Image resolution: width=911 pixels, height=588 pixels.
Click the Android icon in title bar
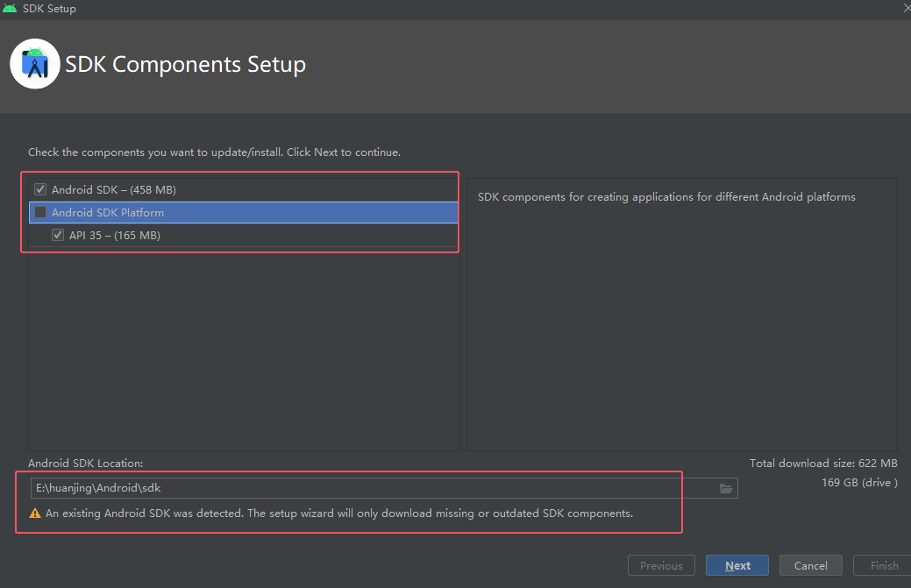10,8
